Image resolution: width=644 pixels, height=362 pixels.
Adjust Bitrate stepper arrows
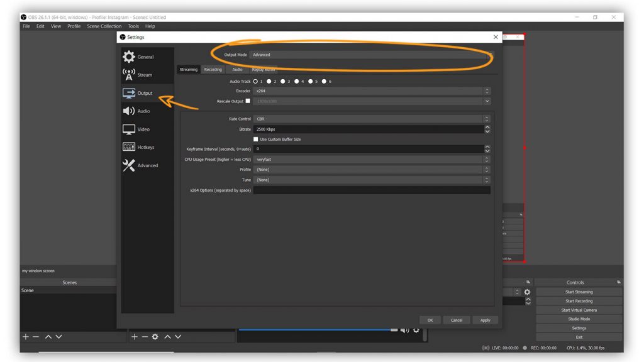coord(487,129)
